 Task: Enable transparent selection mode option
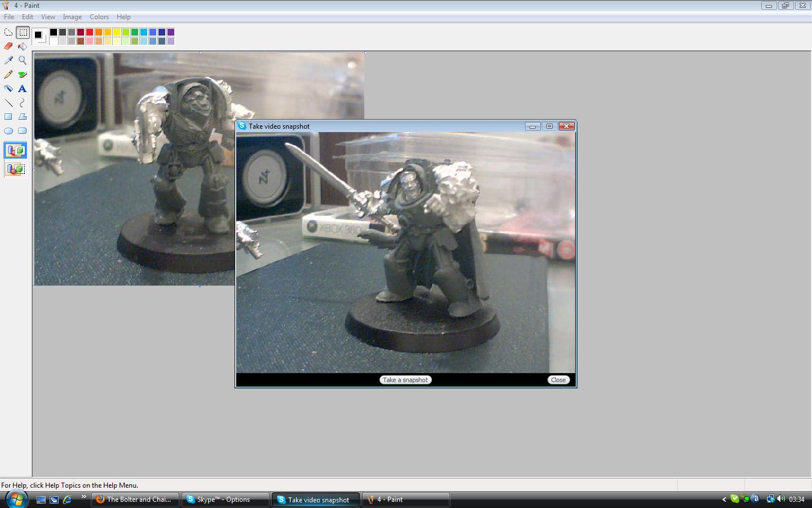(16, 169)
